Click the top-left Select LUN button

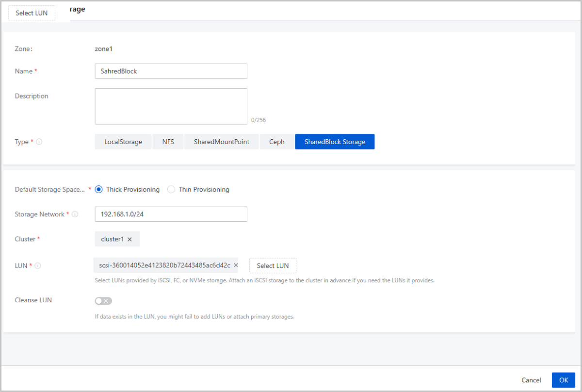point(32,13)
